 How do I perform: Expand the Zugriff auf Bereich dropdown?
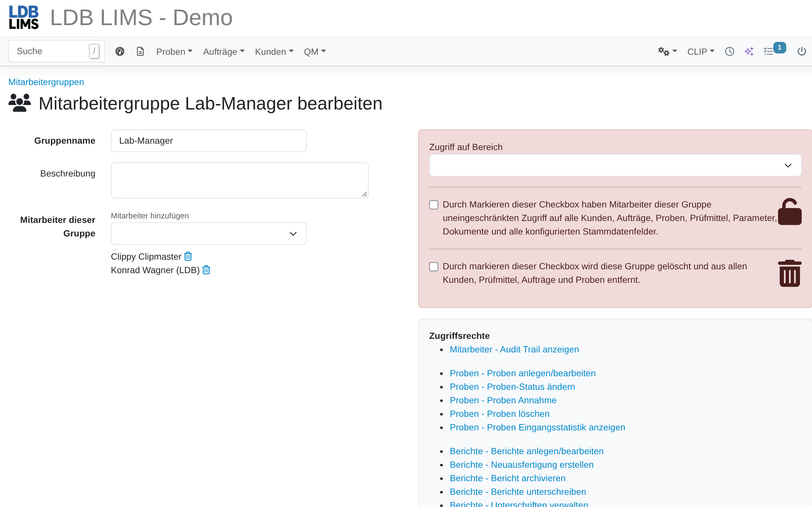615,165
